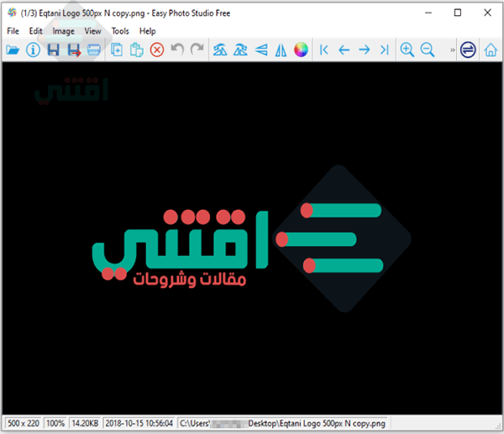Paste from clipboard icon
Viewport: 504px width, 434px height.
[137, 50]
